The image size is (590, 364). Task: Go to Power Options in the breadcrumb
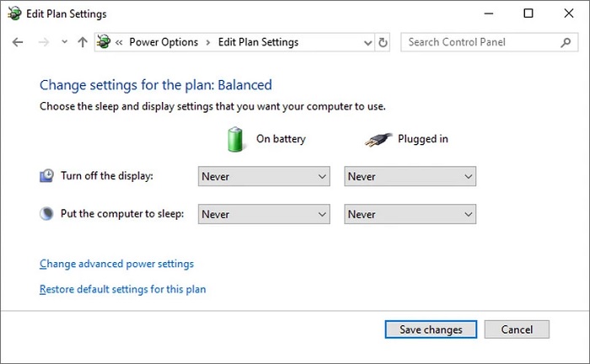(164, 42)
